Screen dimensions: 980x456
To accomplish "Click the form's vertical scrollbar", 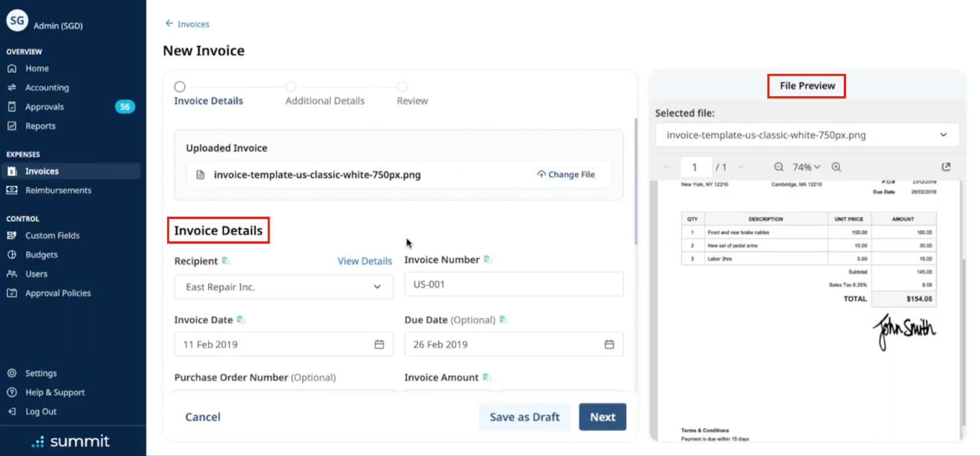I will 635,181.
